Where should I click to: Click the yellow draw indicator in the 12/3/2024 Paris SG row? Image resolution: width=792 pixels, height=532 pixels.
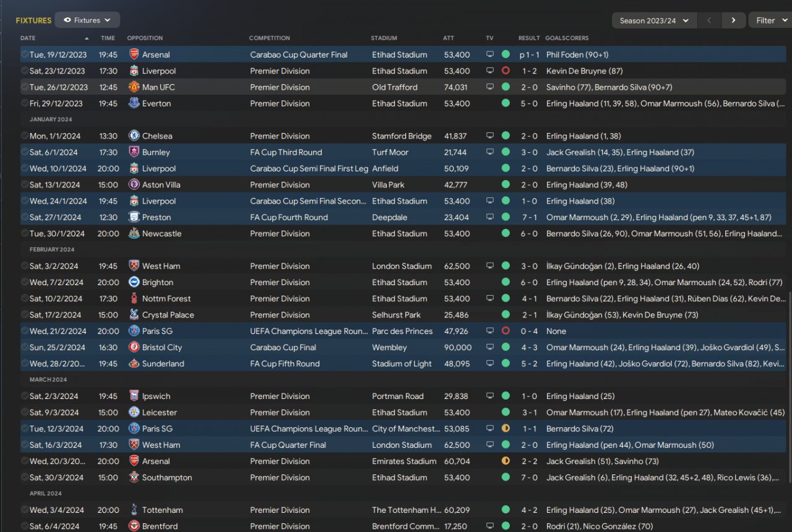tap(506, 429)
